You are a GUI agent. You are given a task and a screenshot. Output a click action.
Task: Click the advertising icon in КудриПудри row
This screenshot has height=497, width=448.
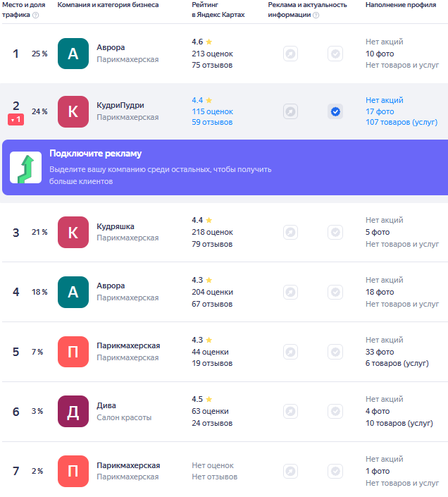pos(290,111)
